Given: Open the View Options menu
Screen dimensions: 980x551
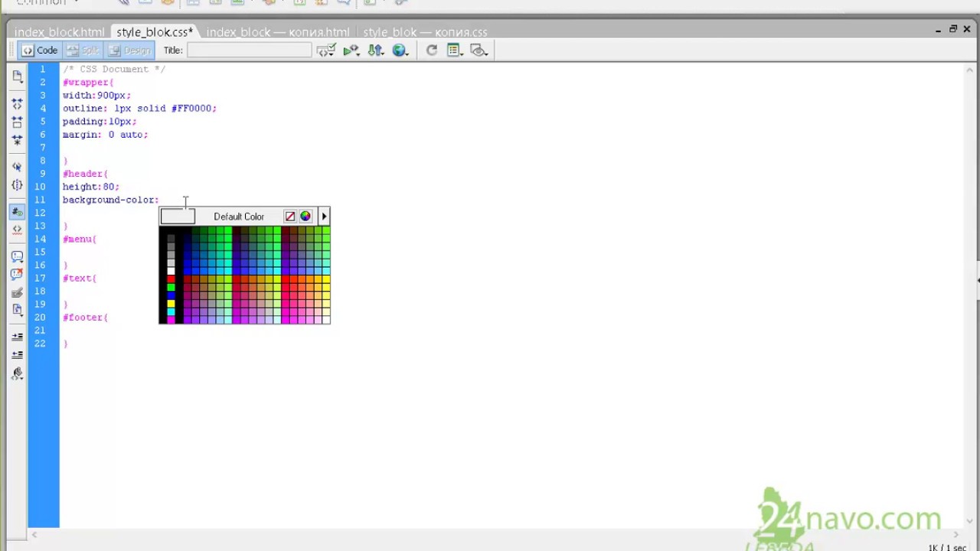Looking at the screenshot, I should tap(456, 51).
